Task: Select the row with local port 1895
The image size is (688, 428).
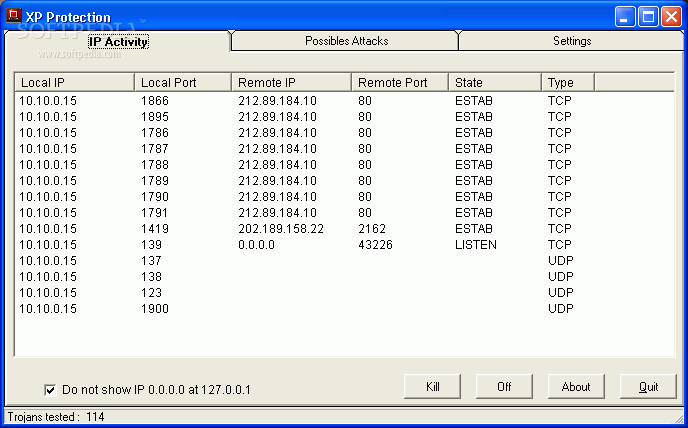Action: (344, 117)
